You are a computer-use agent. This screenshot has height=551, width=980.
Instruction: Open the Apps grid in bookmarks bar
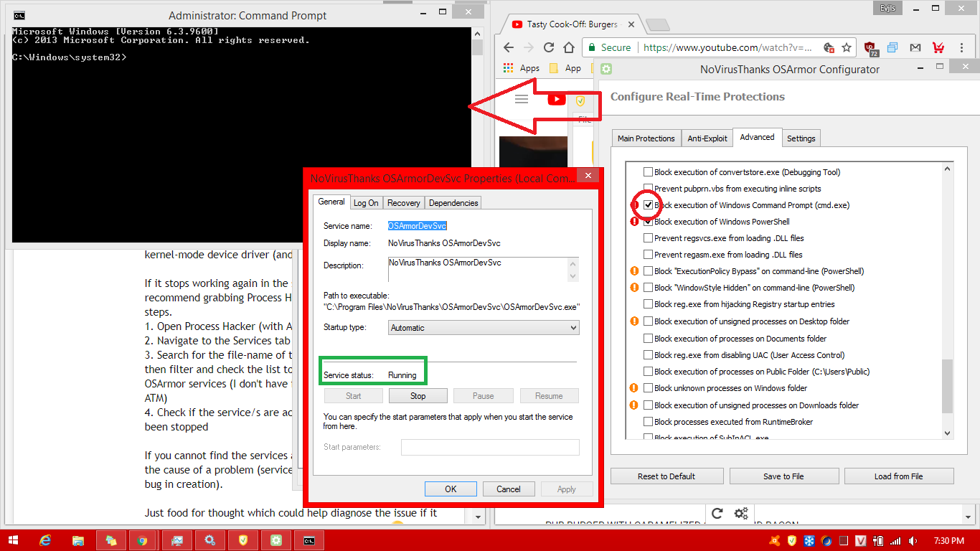click(x=522, y=68)
